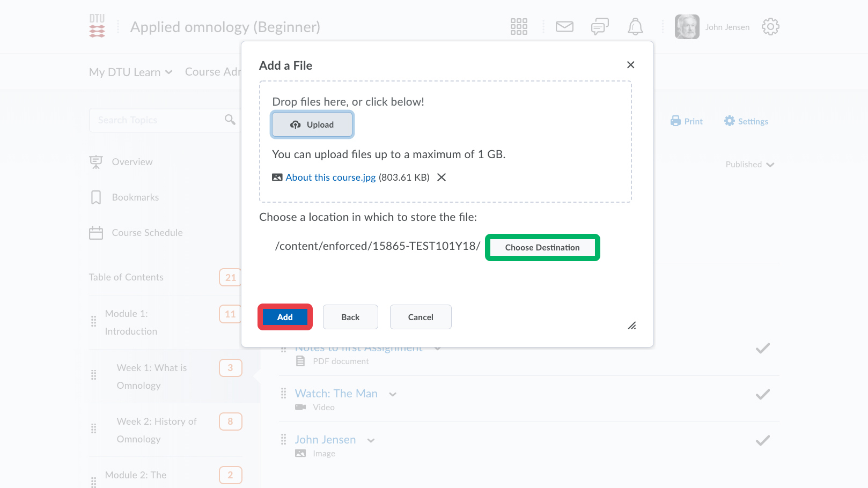
Task: Open the Bookmarks section
Action: pyautogui.click(x=135, y=197)
